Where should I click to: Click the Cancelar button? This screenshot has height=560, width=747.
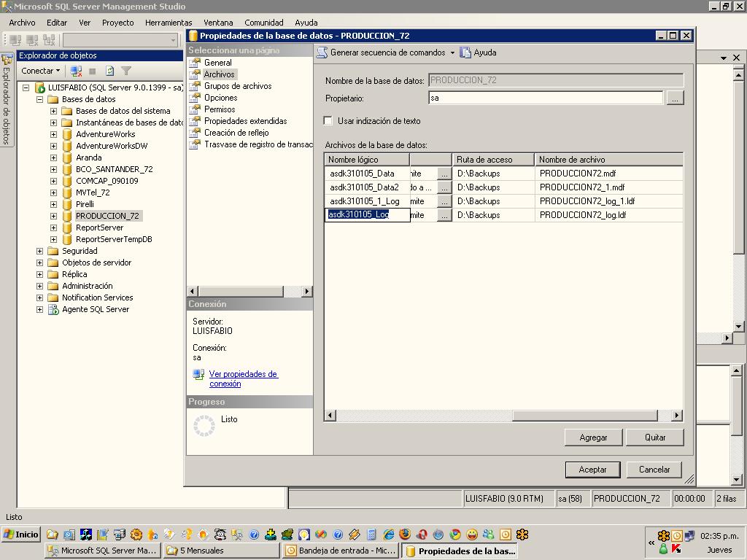(654, 470)
